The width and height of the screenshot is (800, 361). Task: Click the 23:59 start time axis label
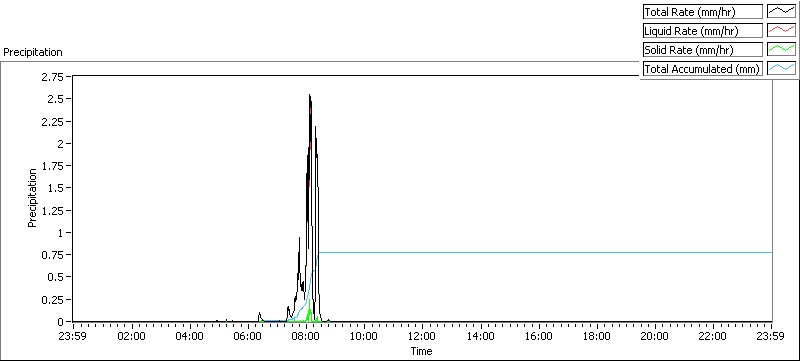73,336
